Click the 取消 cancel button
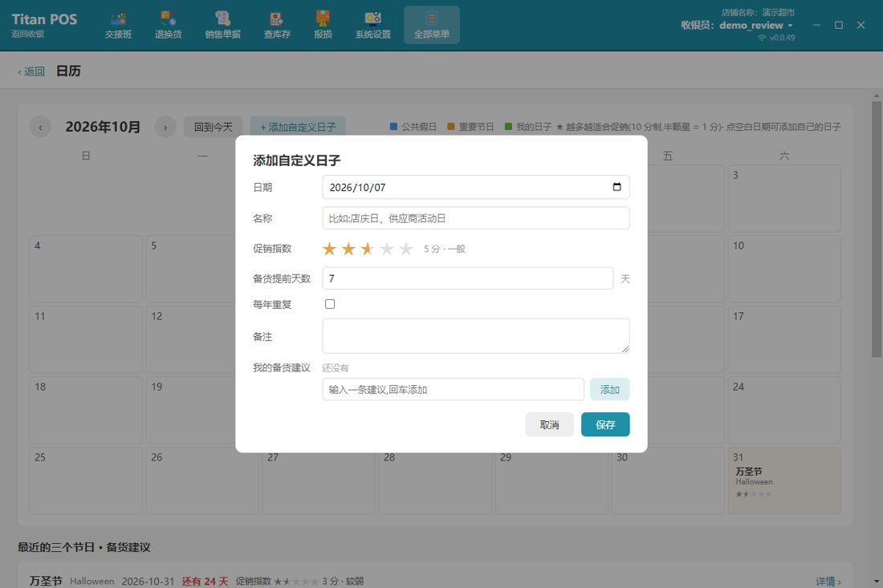The width and height of the screenshot is (883, 588). (x=550, y=424)
